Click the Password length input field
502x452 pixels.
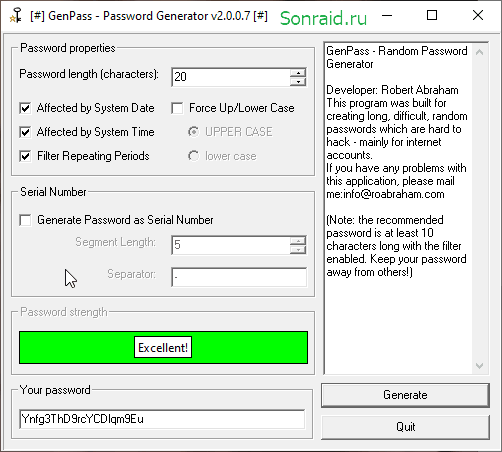(x=231, y=77)
